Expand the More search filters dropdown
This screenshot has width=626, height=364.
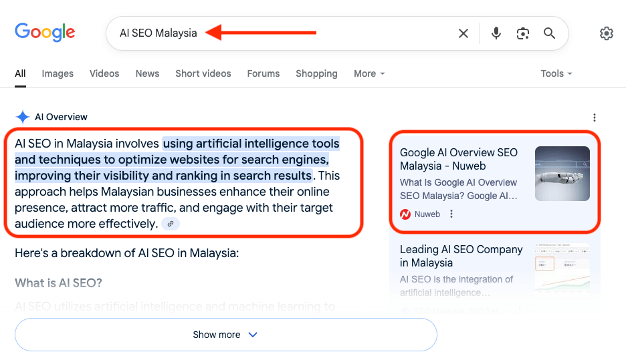(369, 73)
